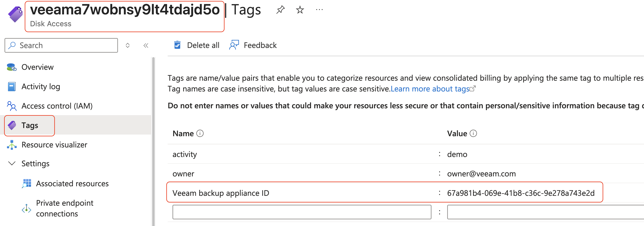The image size is (644, 226).
Task: Open the more options ellipsis menu
Action: [319, 10]
